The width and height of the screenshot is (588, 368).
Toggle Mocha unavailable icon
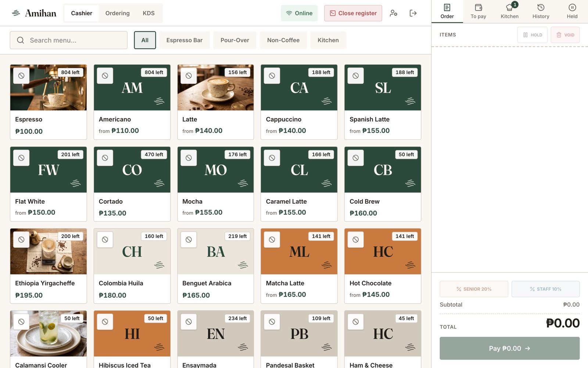pos(189,158)
